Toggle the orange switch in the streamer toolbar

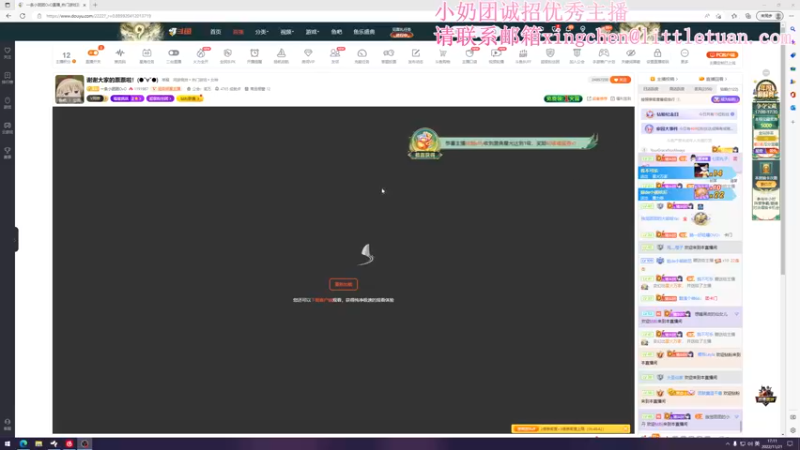click(x=93, y=53)
